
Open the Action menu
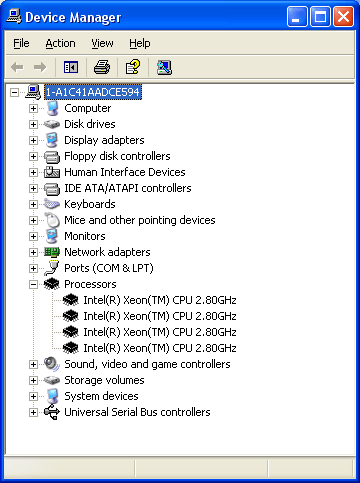[60, 43]
